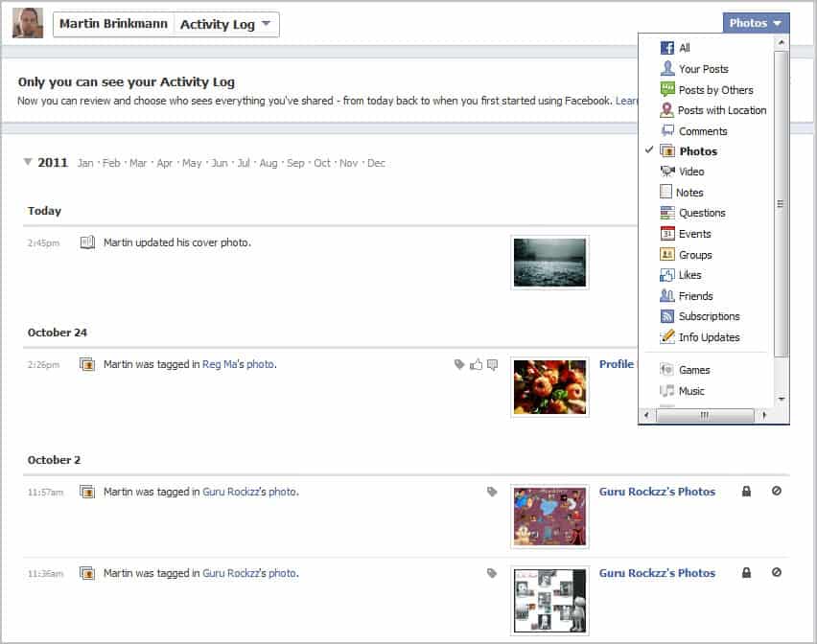Screen dimensions: 817x644
Task: Click the like icon on Reg Ma's photo row
Action: pyautogui.click(x=477, y=364)
